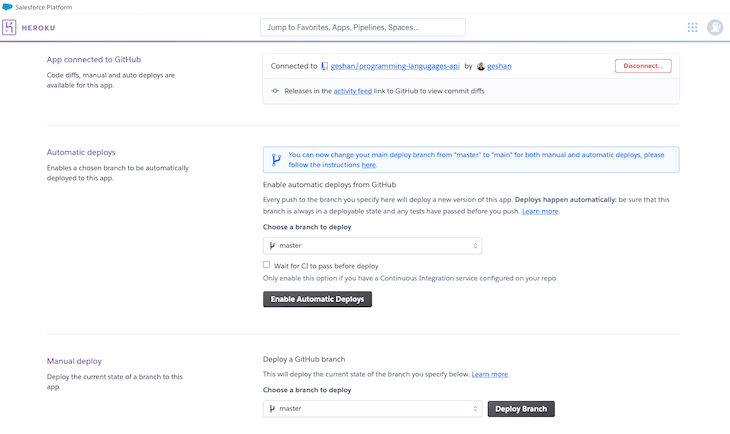Click the branch icon in the blue notice

[276, 160]
